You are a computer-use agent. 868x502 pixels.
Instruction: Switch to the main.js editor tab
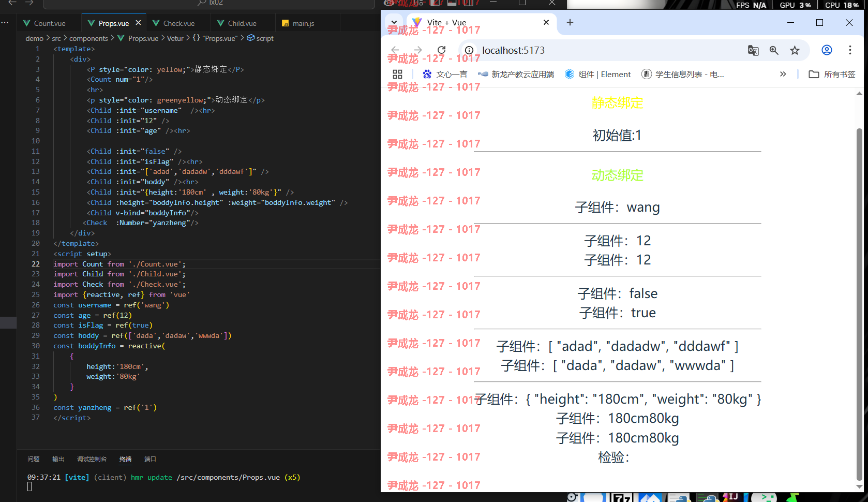(303, 23)
